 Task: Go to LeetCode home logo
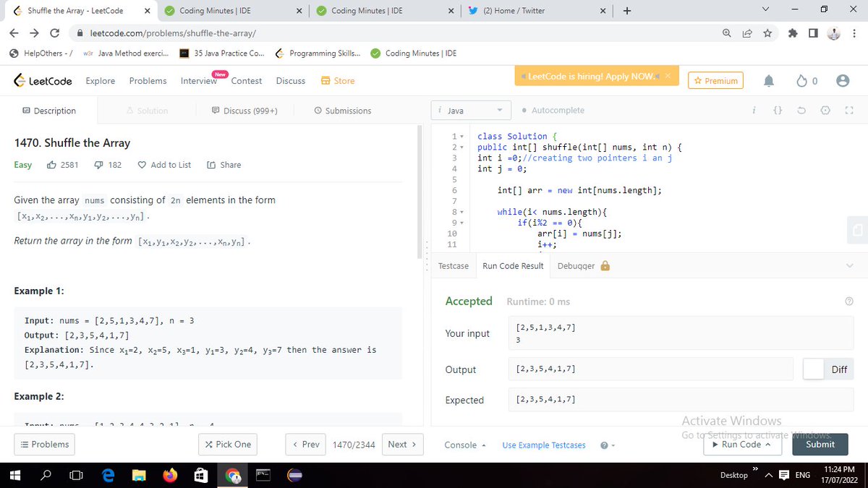tap(43, 81)
